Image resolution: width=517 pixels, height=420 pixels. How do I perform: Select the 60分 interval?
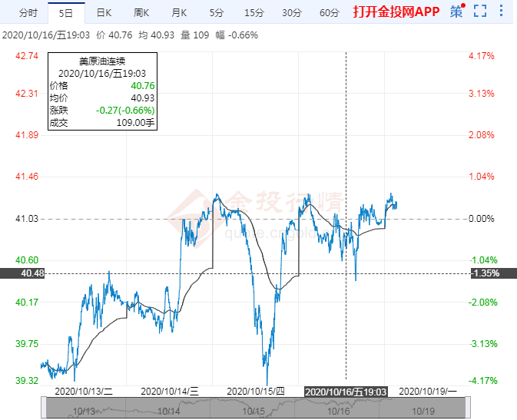[329, 12]
